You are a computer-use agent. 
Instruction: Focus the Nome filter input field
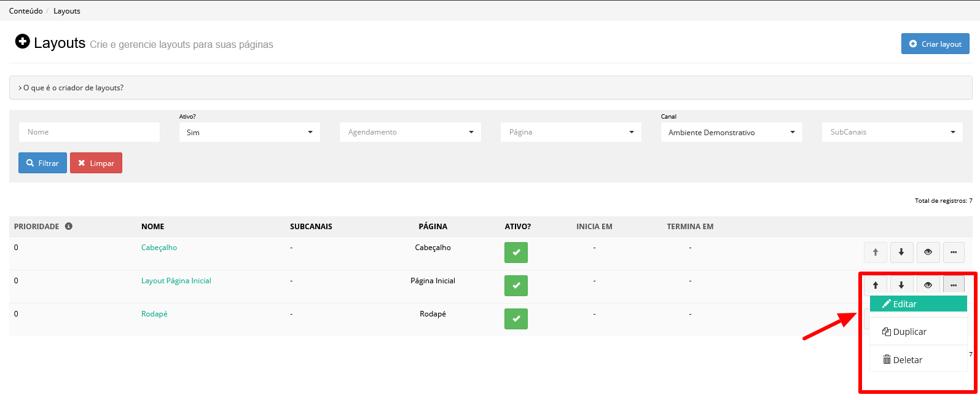(x=90, y=132)
